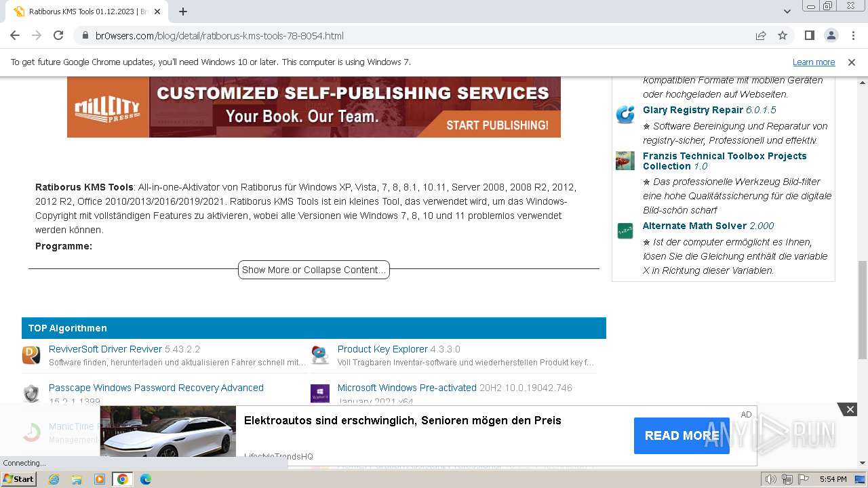The image size is (868, 488).
Task: Click the taskbar clock 5:54 PM
Action: tap(833, 479)
